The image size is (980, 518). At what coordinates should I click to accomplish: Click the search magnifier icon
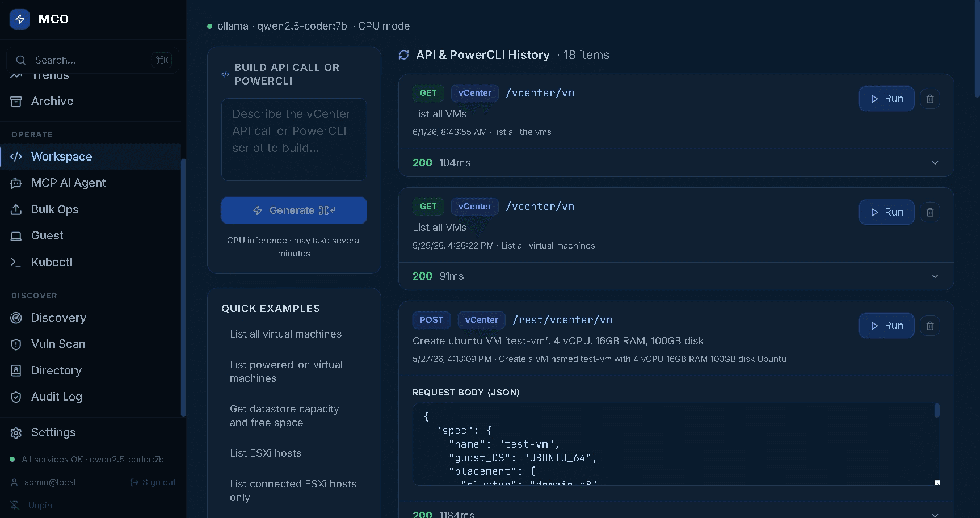tap(21, 60)
